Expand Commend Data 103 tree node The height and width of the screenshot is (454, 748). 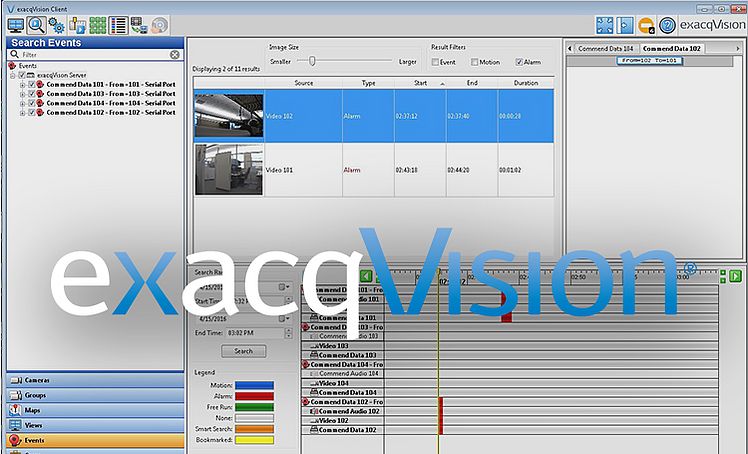pos(22,94)
